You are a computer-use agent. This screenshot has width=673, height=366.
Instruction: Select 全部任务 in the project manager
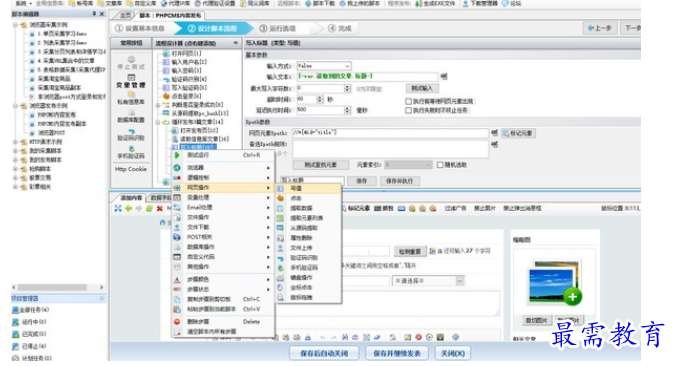[x=30, y=310]
